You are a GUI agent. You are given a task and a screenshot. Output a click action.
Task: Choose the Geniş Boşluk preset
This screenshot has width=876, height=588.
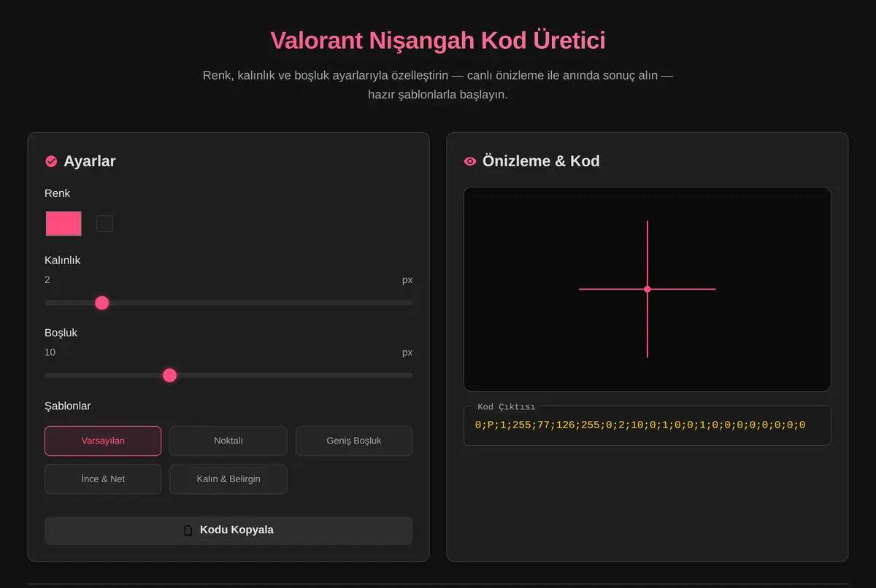point(354,441)
